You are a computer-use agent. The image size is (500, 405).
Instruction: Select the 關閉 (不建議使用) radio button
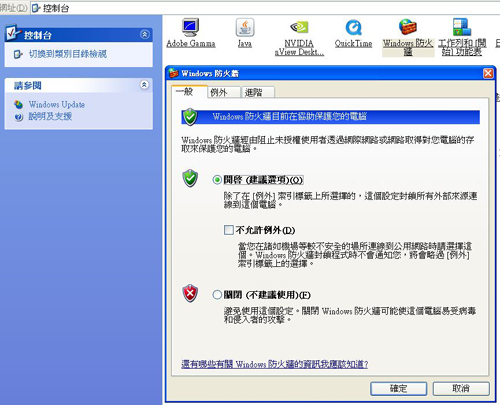(217, 295)
